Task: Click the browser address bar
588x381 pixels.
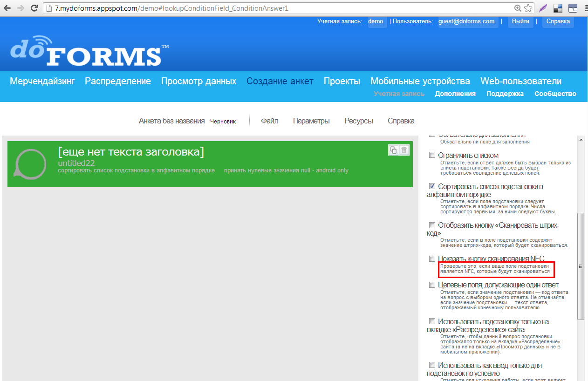Action: pyautogui.click(x=280, y=8)
